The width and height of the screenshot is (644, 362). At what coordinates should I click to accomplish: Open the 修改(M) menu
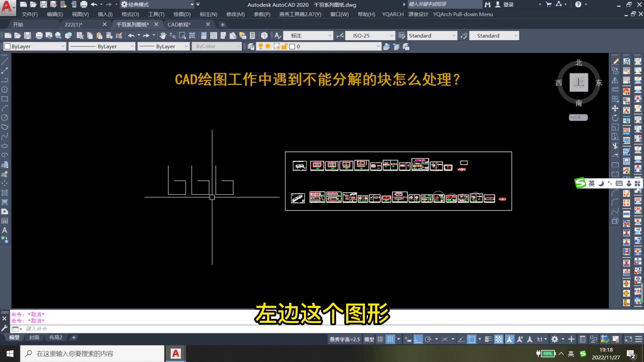235,14
